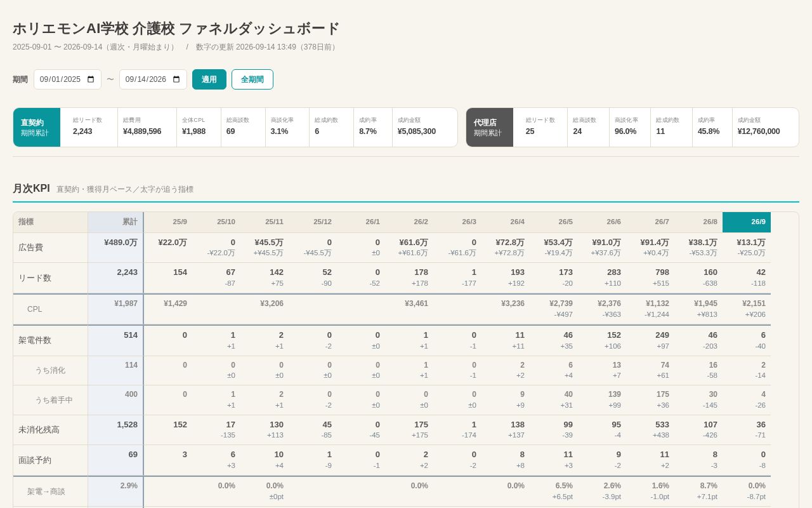812x508 pixels.
Task: Click the update timestamp text
Action: coord(267,47)
